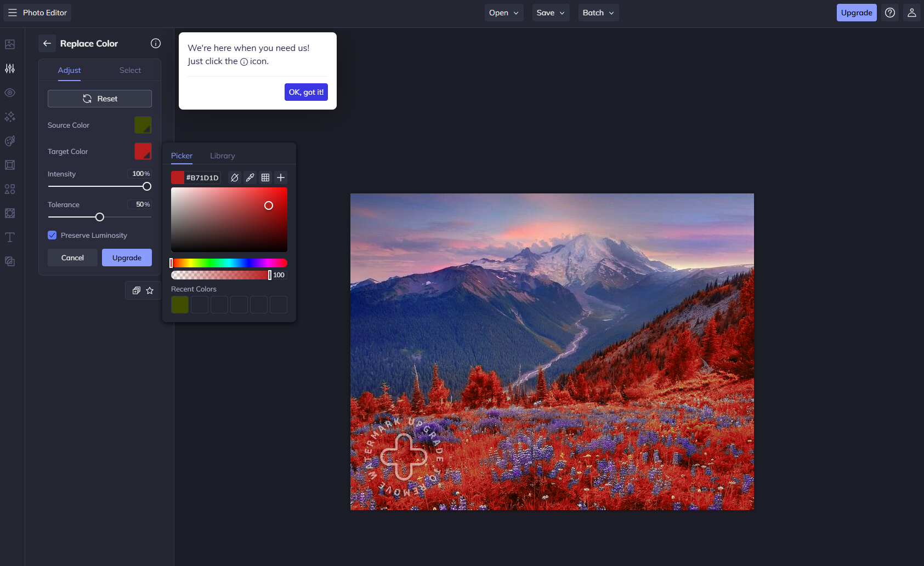The image size is (924, 566).
Task: Open the account profile icon
Action: point(912,13)
